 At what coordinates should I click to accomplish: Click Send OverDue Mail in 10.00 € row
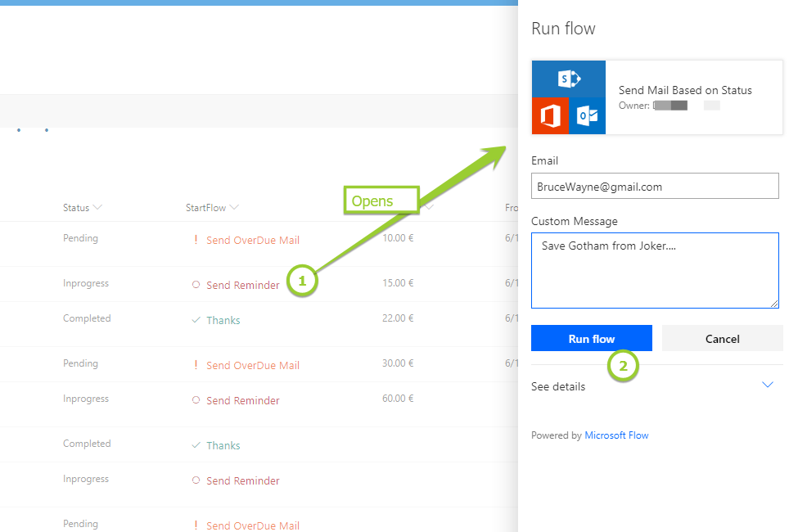pos(253,241)
